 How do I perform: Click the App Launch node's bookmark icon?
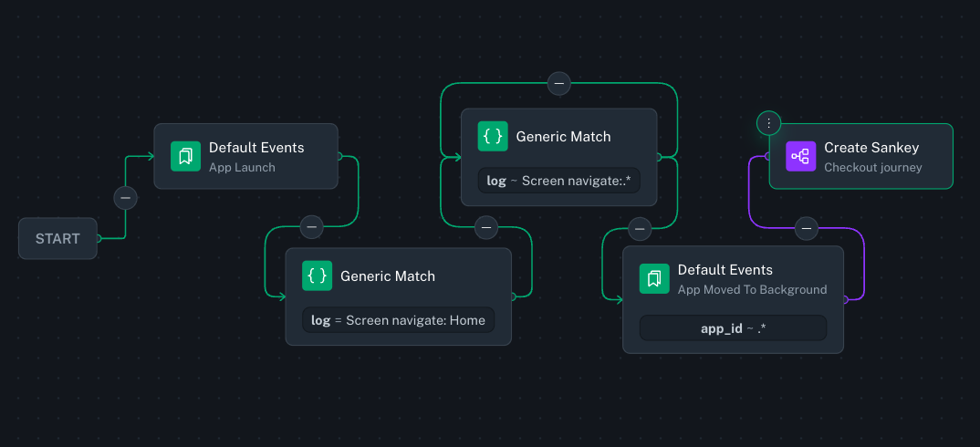click(185, 156)
